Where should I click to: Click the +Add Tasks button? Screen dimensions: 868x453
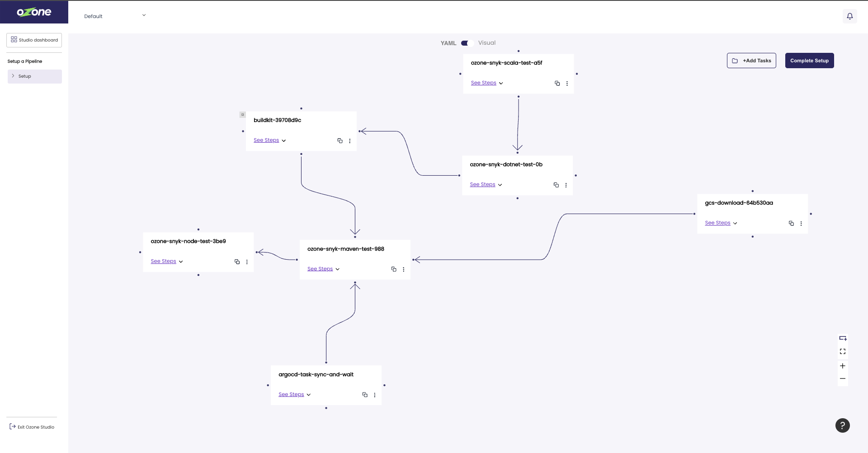click(751, 61)
